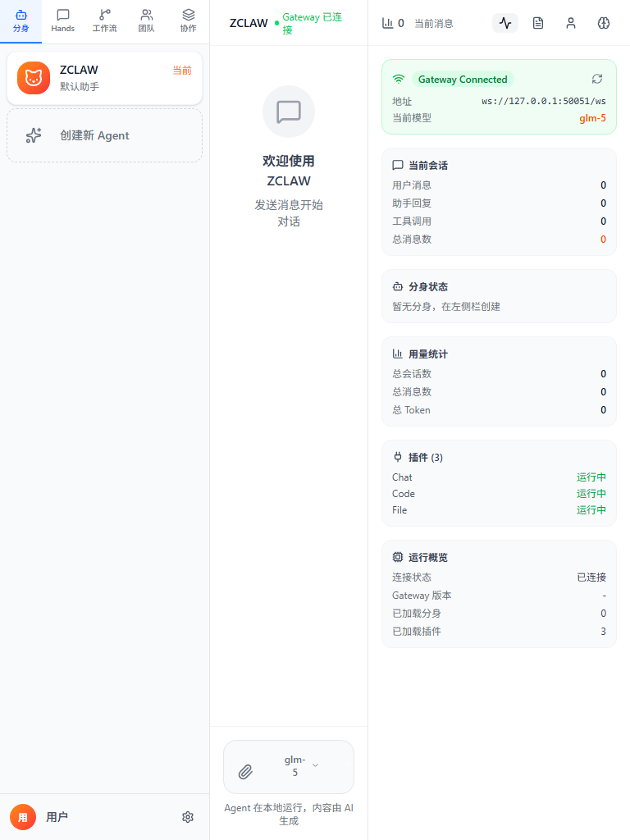Select the 协作 tab
The width and height of the screenshot is (630, 840).
pos(188,21)
